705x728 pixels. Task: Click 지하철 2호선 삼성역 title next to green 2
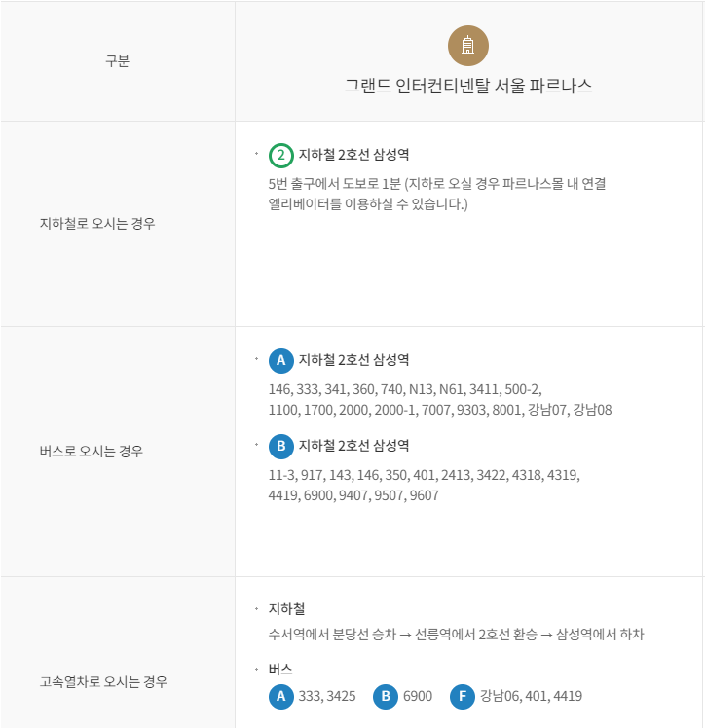pos(353,155)
